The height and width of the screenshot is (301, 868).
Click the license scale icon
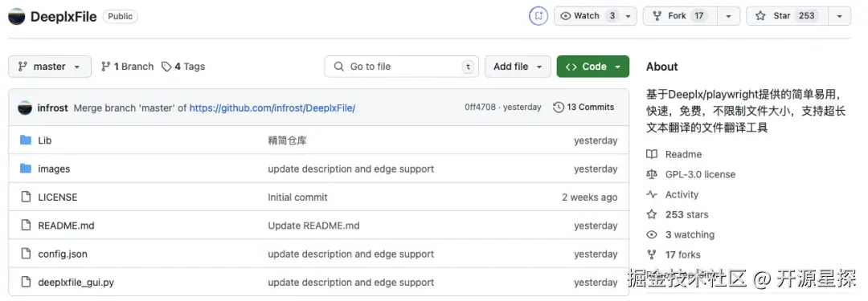coord(652,174)
